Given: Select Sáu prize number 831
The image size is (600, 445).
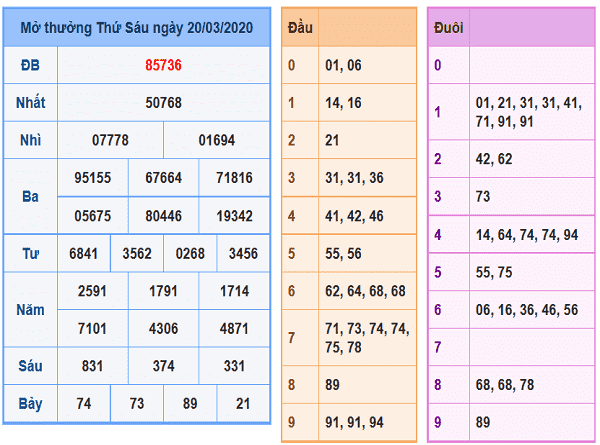Looking at the screenshot, I should click(x=92, y=366).
